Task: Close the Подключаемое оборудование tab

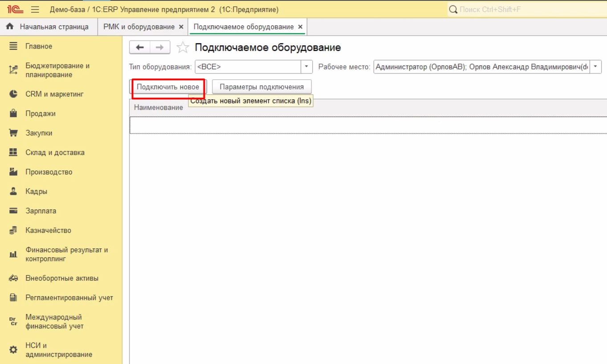Action: point(301,27)
